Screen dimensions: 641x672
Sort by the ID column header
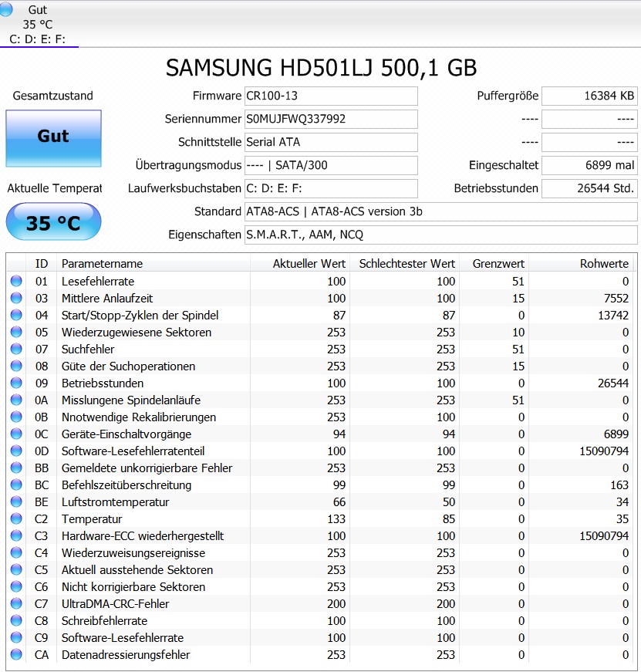(42, 264)
